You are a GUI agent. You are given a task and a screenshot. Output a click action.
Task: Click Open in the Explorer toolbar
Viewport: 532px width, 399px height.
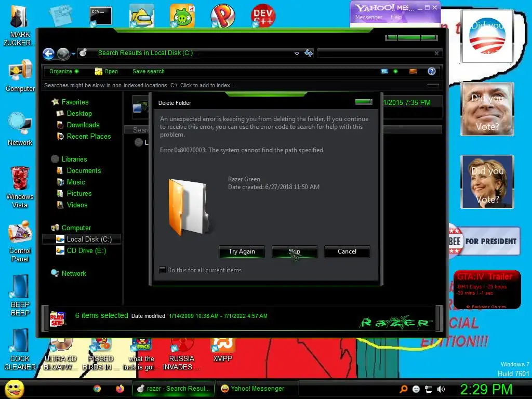pos(107,71)
